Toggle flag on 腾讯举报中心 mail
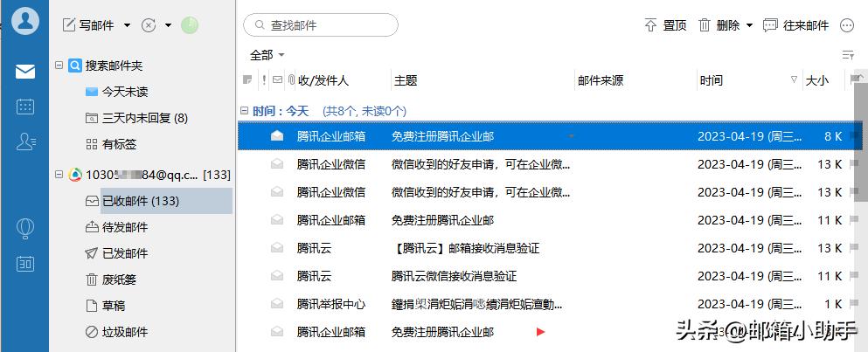This screenshot has width=868, height=352. pyautogui.click(x=854, y=304)
